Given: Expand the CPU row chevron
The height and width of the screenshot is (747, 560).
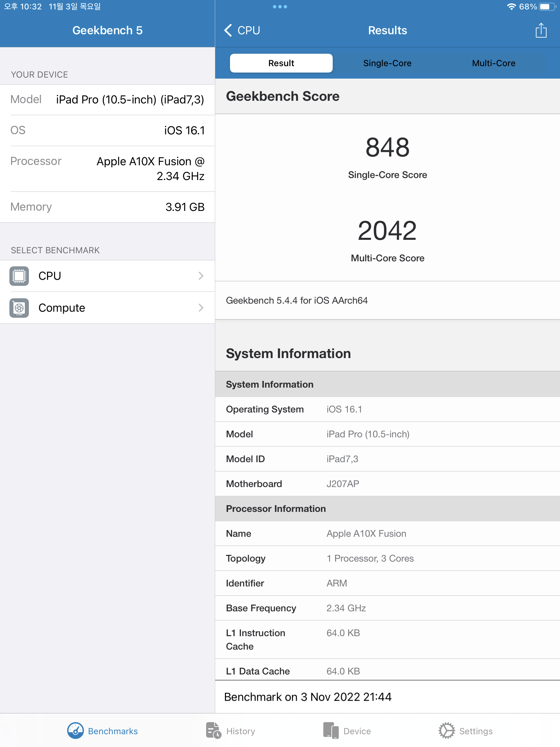Looking at the screenshot, I should 201,276.
